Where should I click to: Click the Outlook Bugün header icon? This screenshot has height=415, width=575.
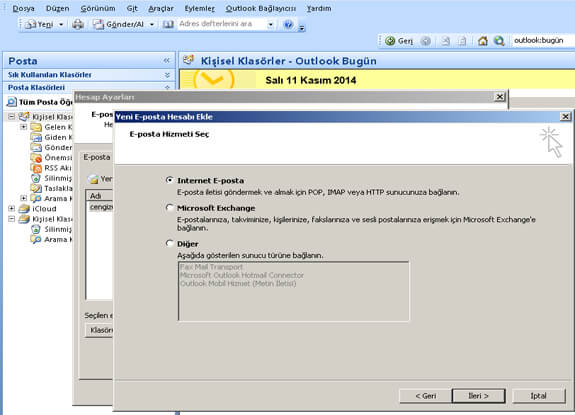click(188, 60)
